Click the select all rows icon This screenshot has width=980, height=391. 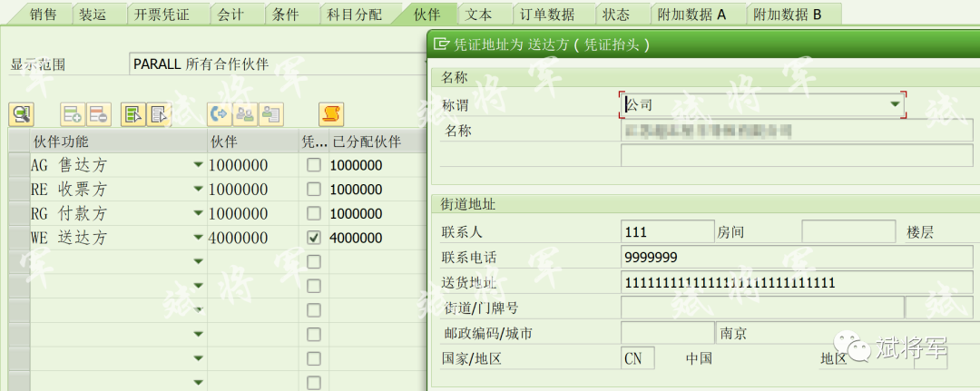pyautogui.click(x=133, y=113)
